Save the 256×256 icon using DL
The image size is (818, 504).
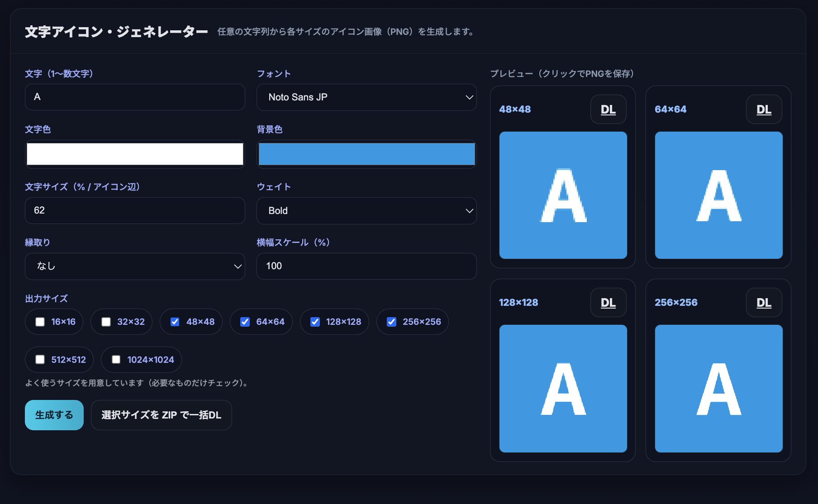pyautogui.click(x=764, y=303)
